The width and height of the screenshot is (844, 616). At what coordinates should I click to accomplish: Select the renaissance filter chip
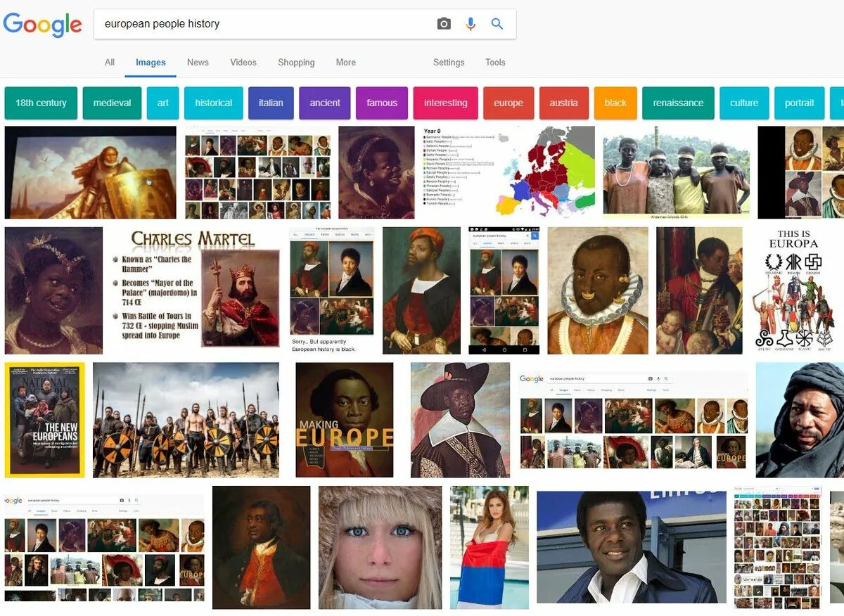click(678, 103)
